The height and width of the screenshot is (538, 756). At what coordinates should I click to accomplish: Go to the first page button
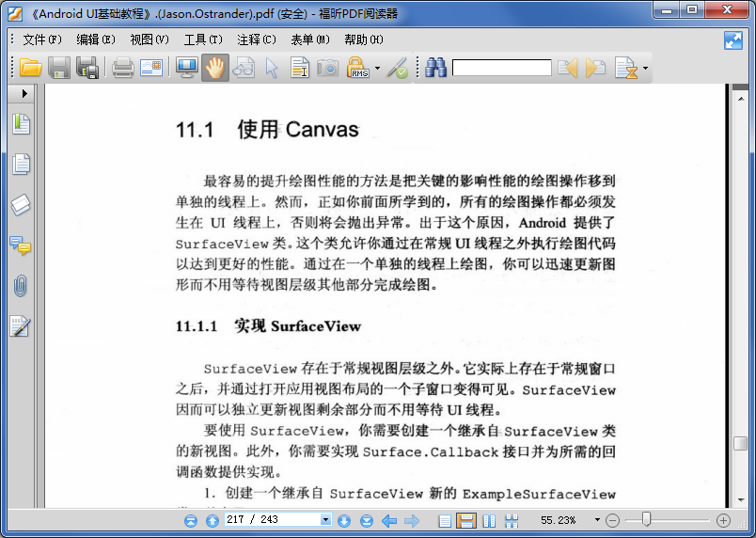coord(191,521)
